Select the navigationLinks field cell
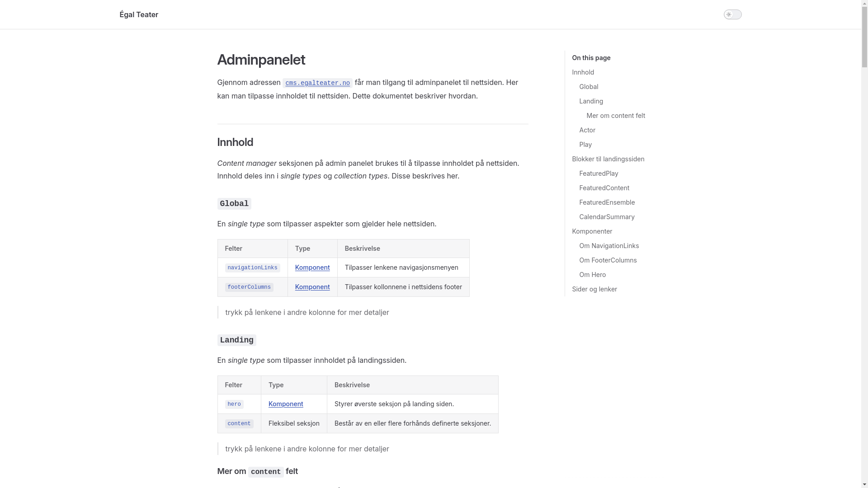 click(x=252, y=267)
